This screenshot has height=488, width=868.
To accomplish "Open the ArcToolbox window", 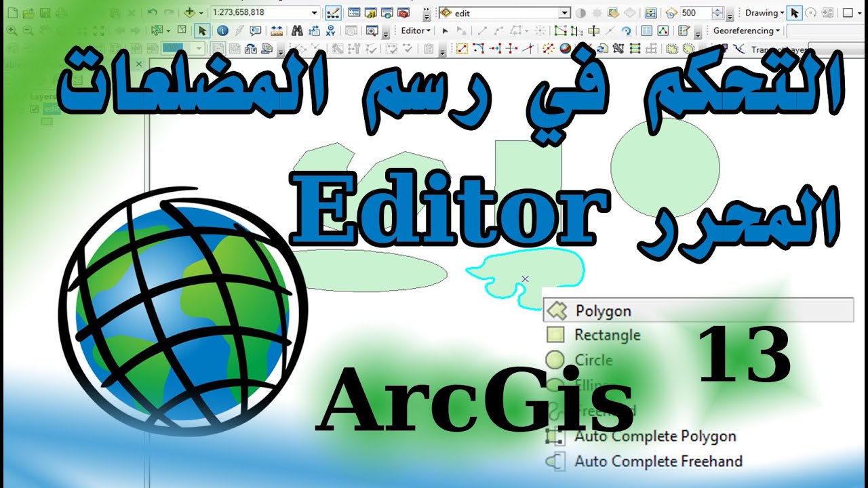I will tap(403, 13).
